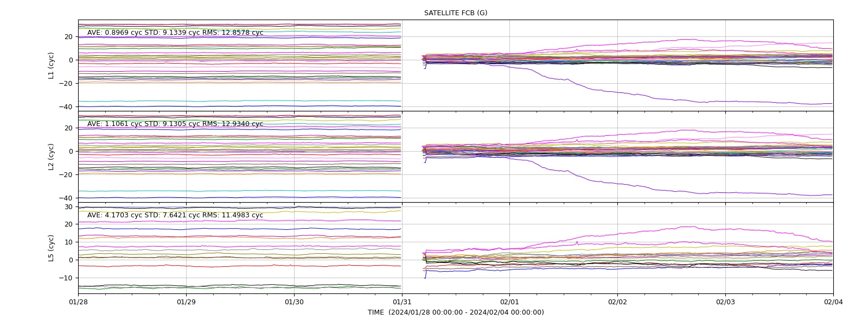Select the L5 (cyc) y-axis label
Screen dimensions: 868x326
(52, 248)
